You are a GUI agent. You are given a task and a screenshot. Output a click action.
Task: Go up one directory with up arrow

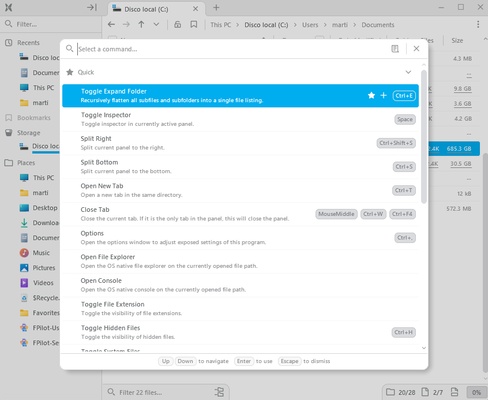point(141,24)
